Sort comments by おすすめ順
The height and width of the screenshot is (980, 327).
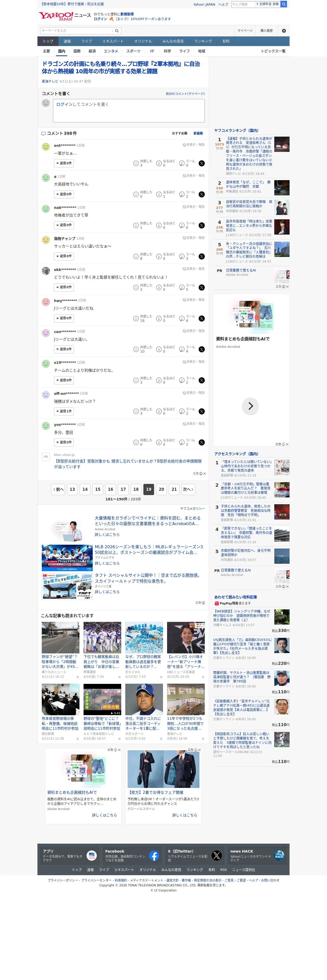(179, 134)
